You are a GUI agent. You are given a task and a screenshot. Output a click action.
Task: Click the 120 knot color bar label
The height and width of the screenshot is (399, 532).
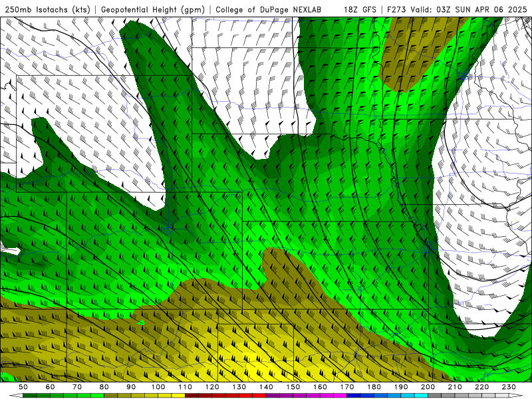(x=212, y=387)
